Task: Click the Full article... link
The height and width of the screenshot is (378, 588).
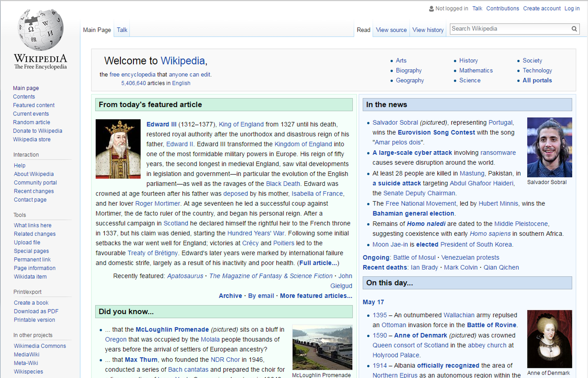Action: pos(318,263)
